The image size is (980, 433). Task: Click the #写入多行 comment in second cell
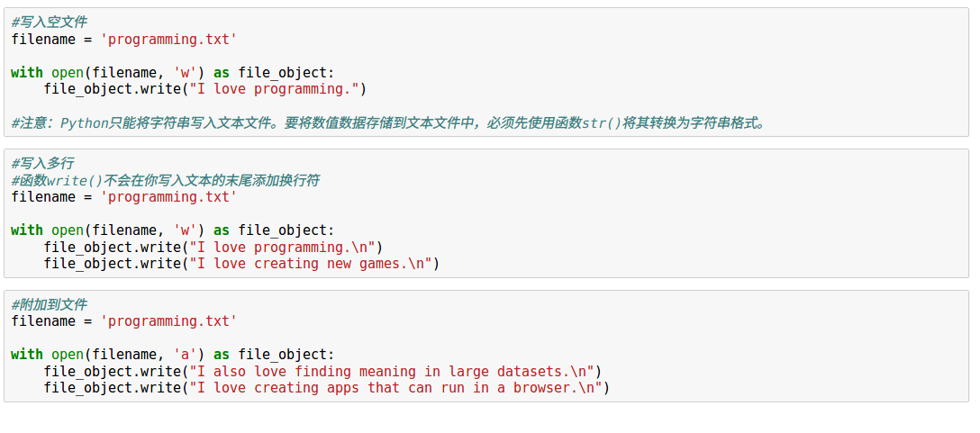tap(42, 165)
